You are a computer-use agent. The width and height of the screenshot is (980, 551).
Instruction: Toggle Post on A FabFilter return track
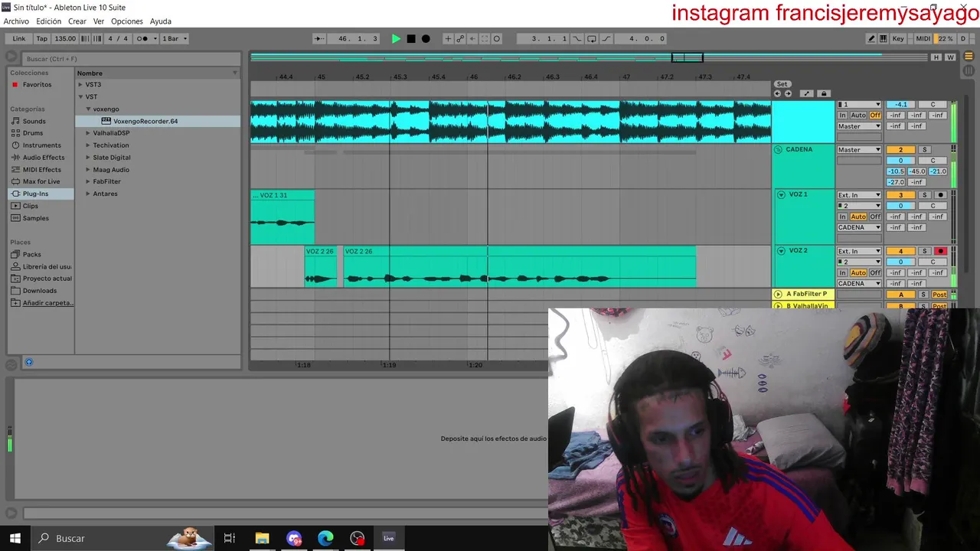tap(939, 295)
